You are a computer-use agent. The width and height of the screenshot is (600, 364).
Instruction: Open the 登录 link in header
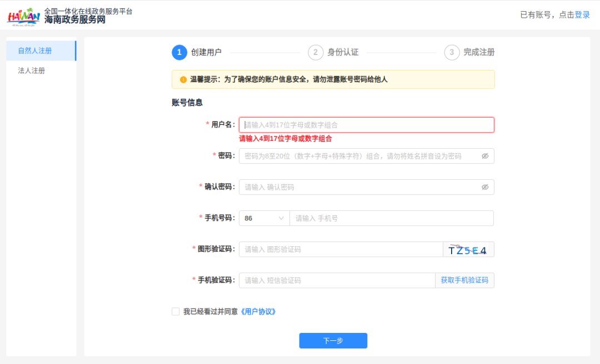582,15
